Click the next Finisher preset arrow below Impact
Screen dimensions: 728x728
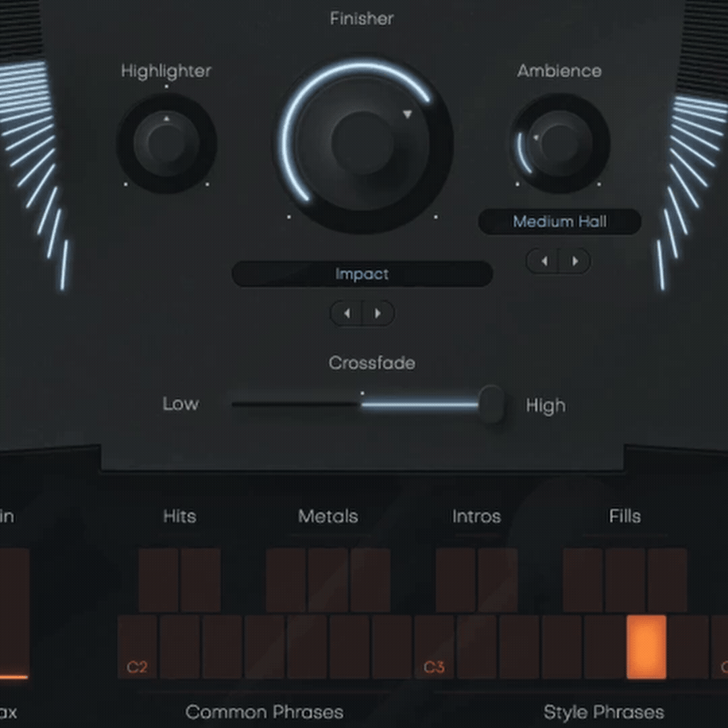click(x=378, y=313)
